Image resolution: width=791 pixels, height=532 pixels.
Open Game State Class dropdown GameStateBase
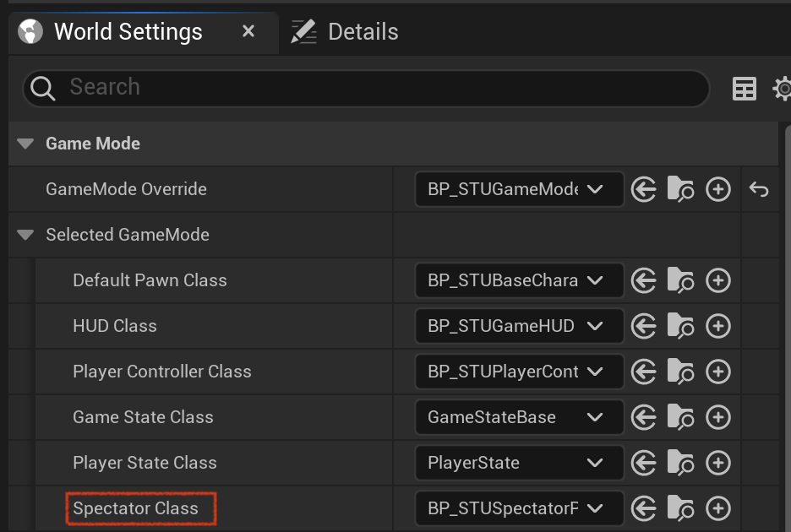tap(519, 417)
